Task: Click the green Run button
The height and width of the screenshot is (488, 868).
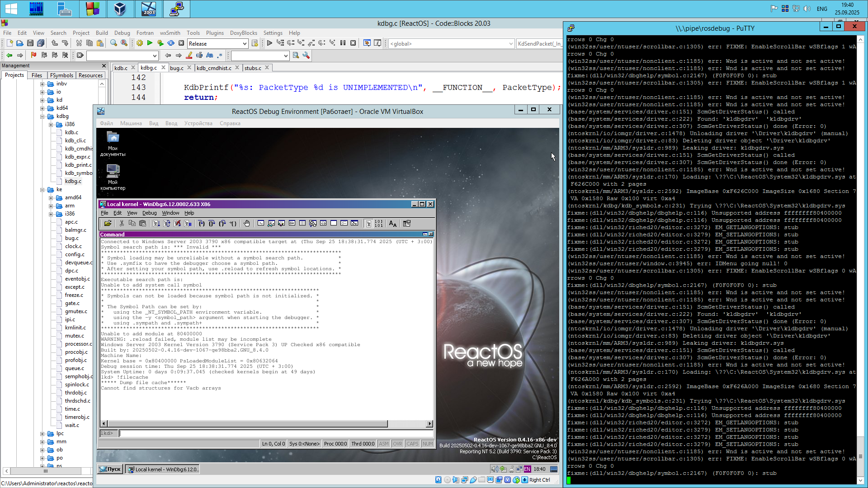Action: [x=150, y=43]
